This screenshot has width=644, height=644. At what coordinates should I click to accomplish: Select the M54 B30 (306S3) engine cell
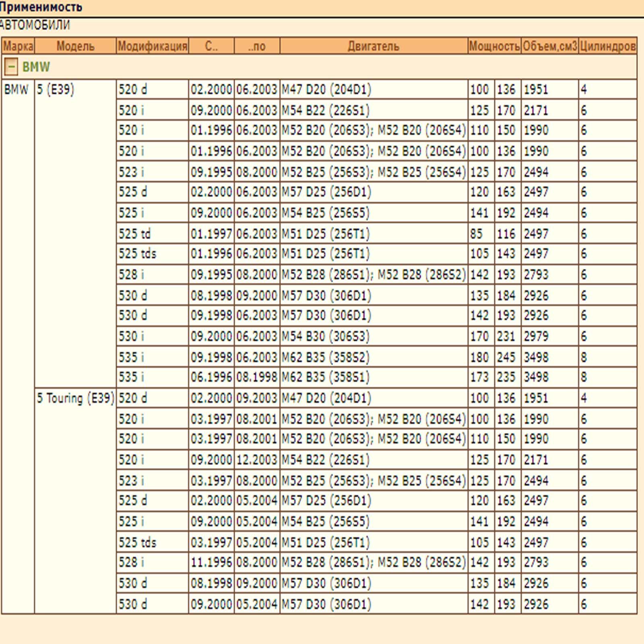374,336
